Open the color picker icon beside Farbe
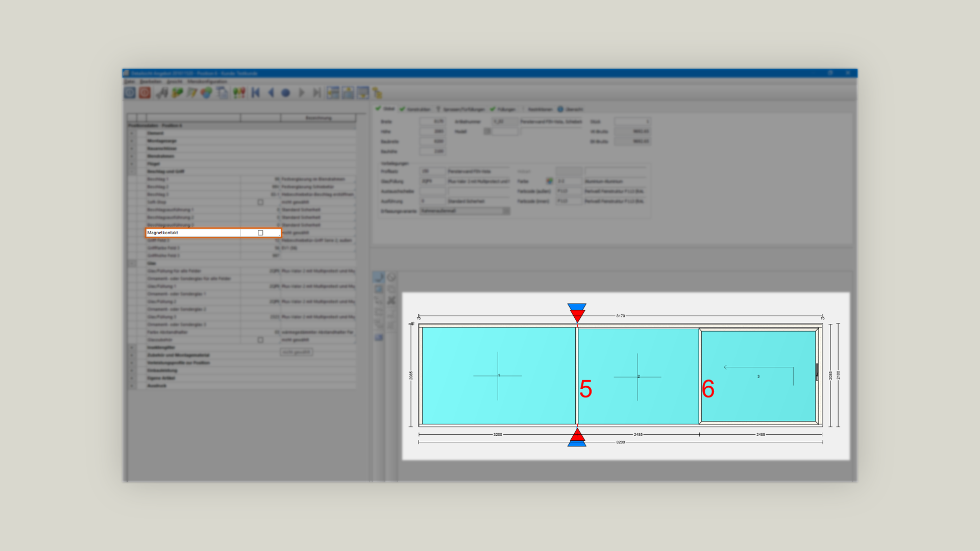980x551 pixels. pos(549,181)
